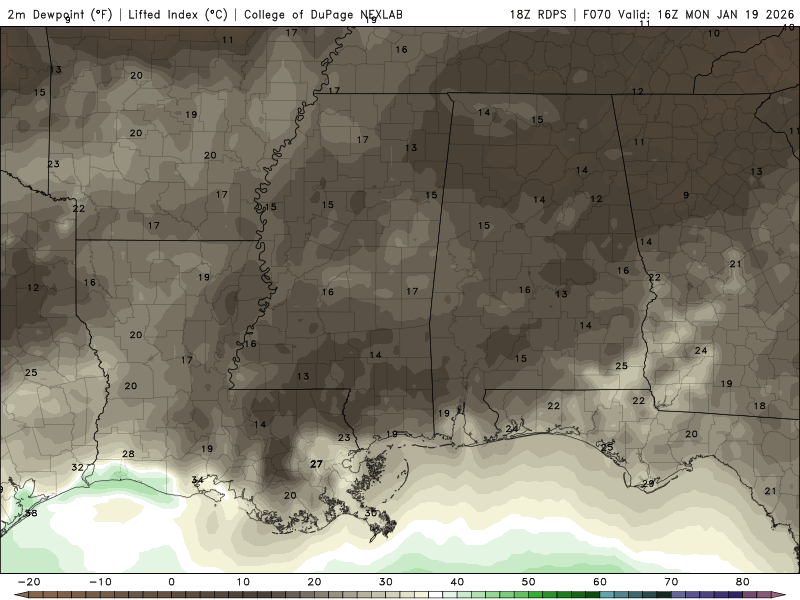Click the '34' dewpoint value on Louisiana coast
This screenshot has height=600, width=800.
click(x=197, y=480)
